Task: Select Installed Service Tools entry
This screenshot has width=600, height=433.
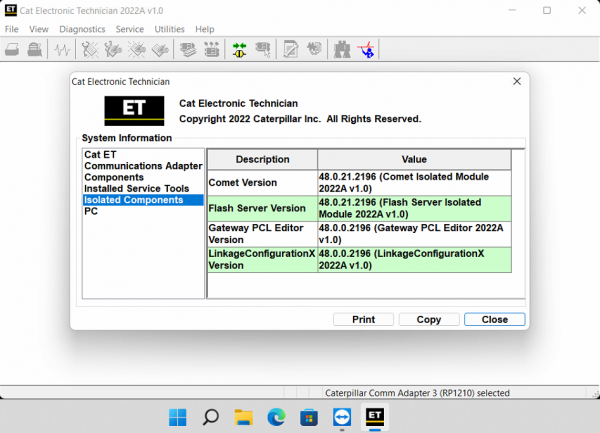Action: [x=137, y=189]
